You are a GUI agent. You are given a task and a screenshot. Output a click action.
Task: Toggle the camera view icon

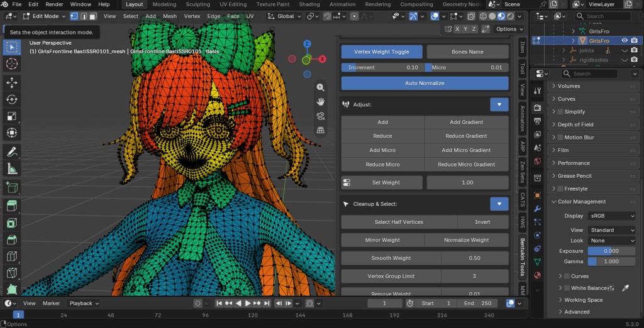[x=320, y=116]
